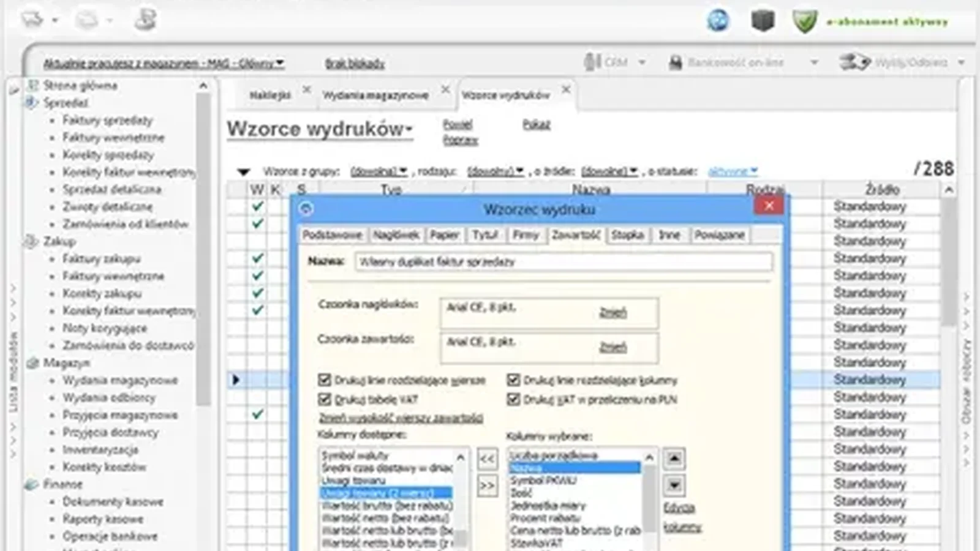The width and height of the screenshot is (980, 551).
Task: Click the green shield e-abonament icon
Action: pyautogui.click(x=805, y=21)
